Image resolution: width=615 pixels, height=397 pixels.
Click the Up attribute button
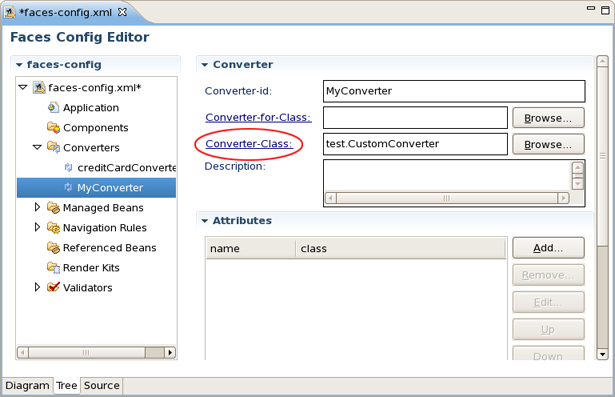point(548,330)
